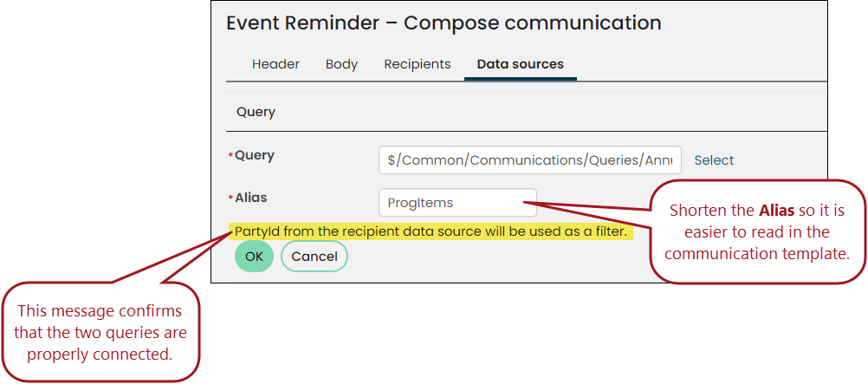Click the red asterisk next to Query
The height and width of the screenshot is (384, 868).
click(230, 156)
